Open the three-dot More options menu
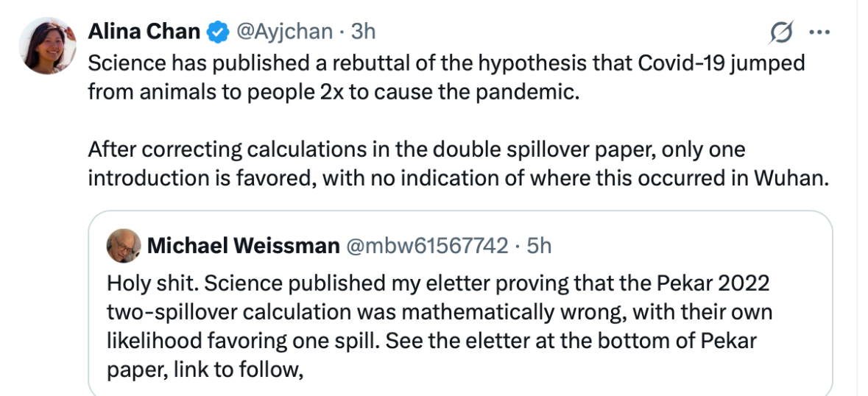868x396 pixels. pos(819,32)
